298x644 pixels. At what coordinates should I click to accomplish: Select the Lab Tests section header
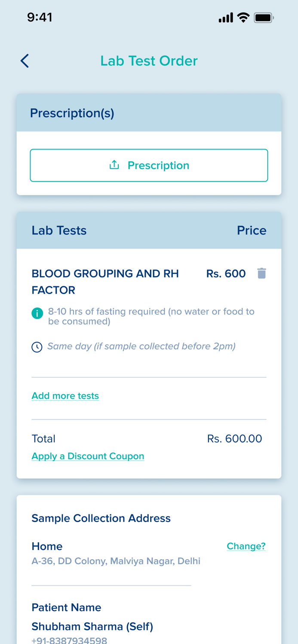click(x=59, y=230)
